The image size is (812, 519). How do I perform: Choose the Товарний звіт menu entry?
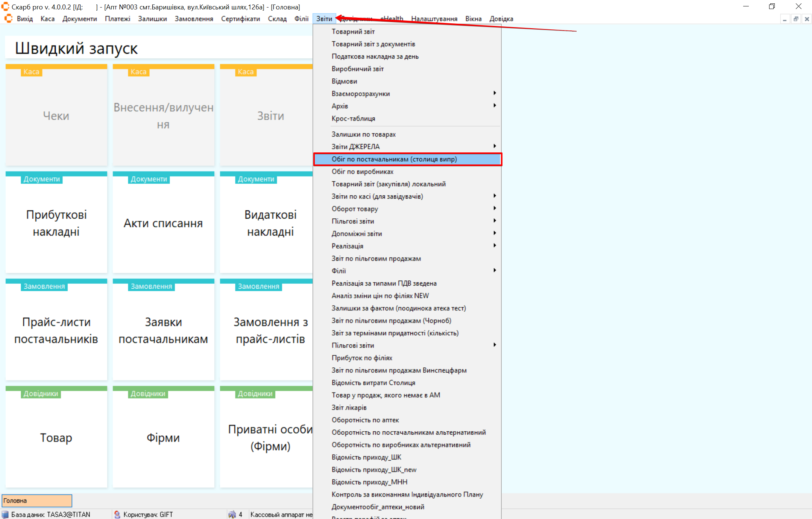(353, 32)
